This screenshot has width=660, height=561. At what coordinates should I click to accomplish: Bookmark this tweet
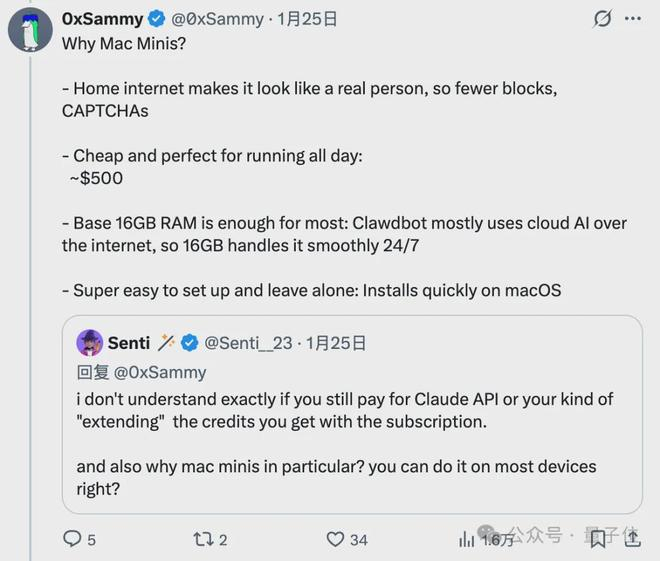pyautogui.click(x=597, y=539)
